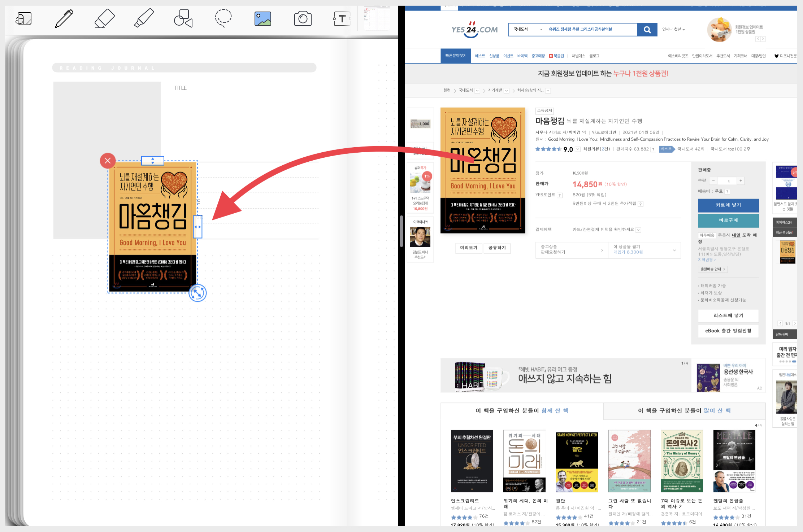This screenshot has width=803, height=532.
Task: Click the 카트에 넣기 button
Action: [x=728, y=205]
